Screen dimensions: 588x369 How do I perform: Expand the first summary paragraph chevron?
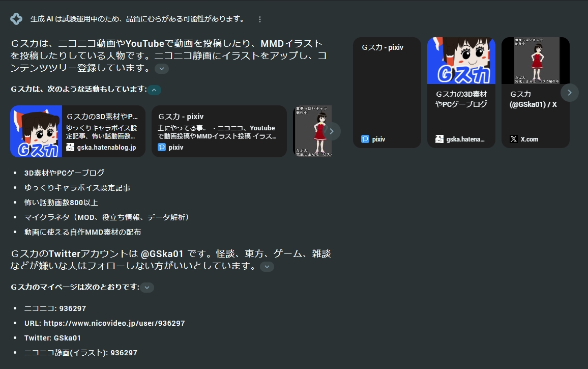[x=162, y=69]
